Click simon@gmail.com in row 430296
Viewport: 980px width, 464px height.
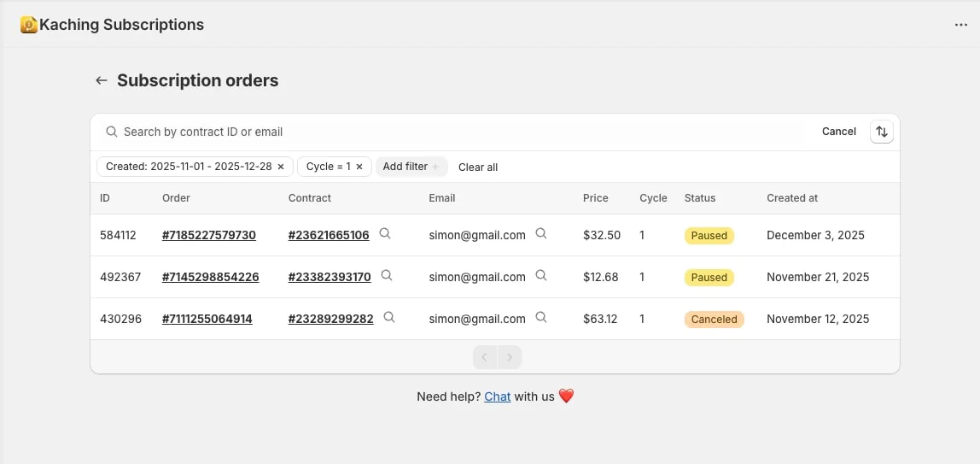[477, 319]
